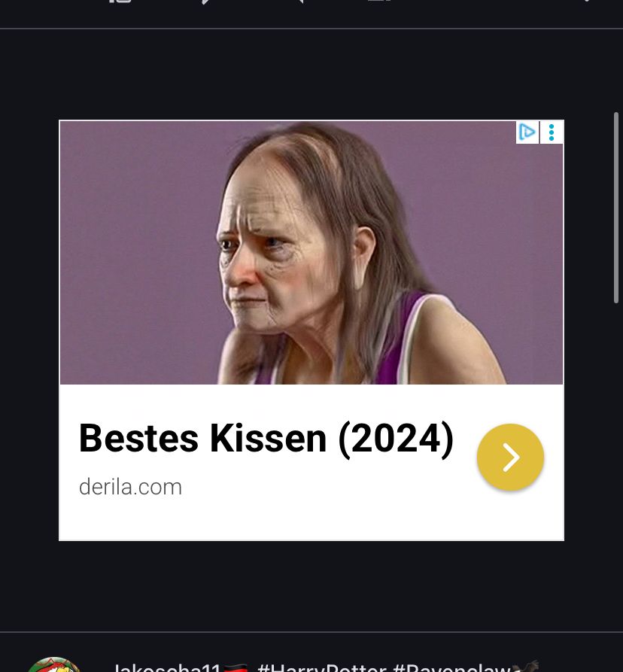
Task: Tap the fourth cropped action icon at top
Action: tap(380, 1)
